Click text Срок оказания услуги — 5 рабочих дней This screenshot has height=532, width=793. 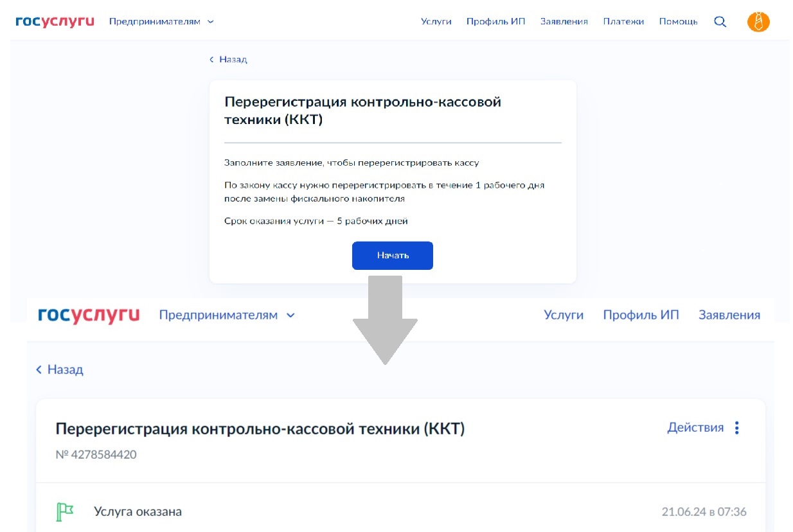coord(316,221)
